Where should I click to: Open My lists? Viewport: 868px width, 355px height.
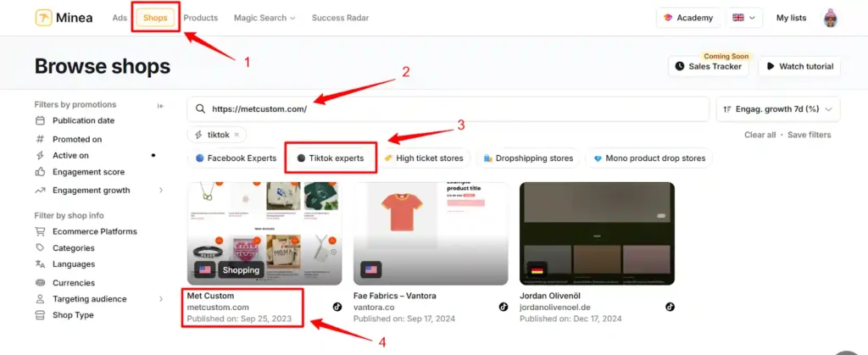(x=791, y=18)
